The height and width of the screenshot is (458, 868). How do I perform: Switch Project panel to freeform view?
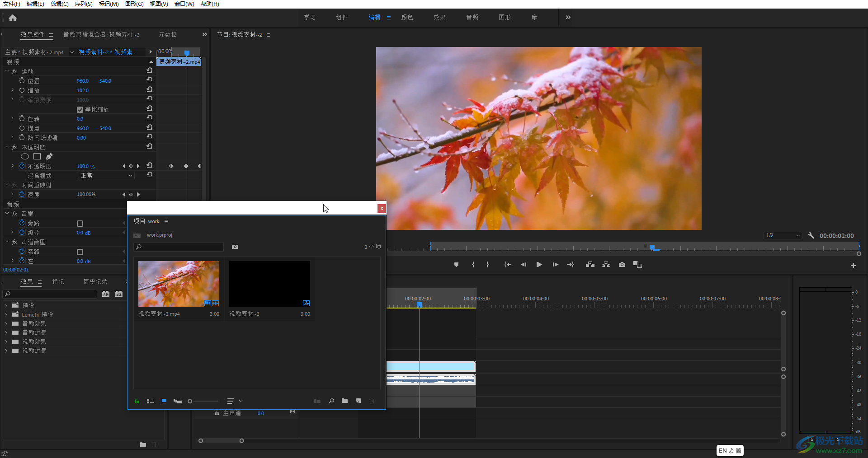(178, 401)
